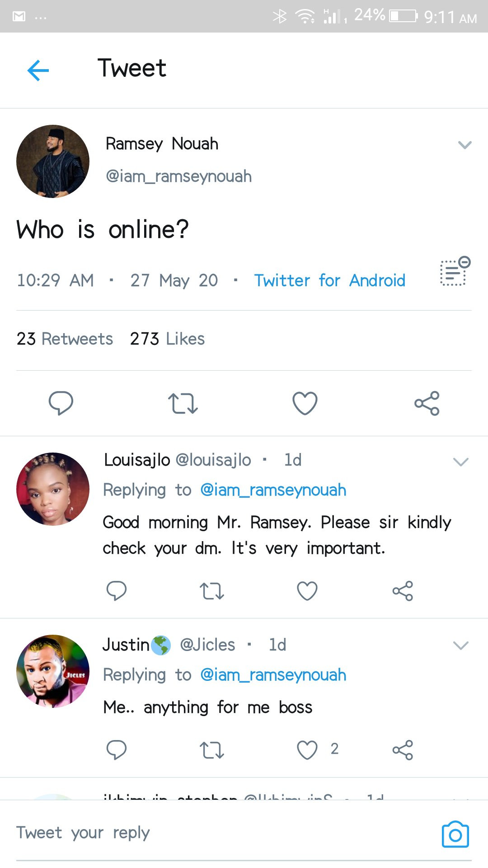Share Justin's reply
The height and width of the screenshot is (868, 488).
[403, 750]
